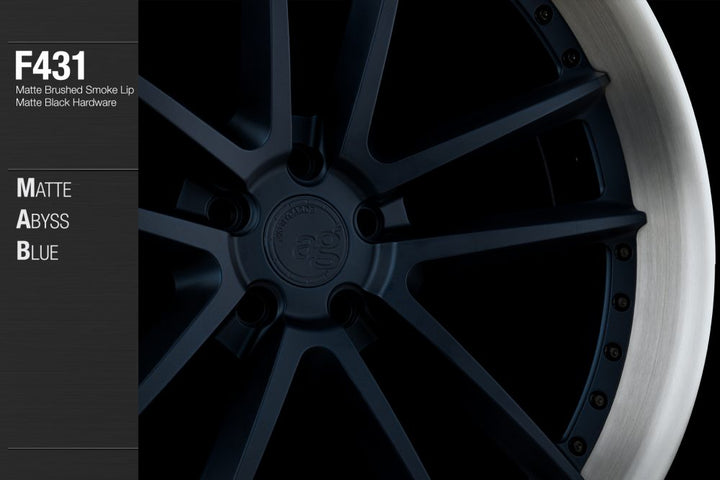Select the F431 model title
Screen dimensions: 720x480
(50, 66)
